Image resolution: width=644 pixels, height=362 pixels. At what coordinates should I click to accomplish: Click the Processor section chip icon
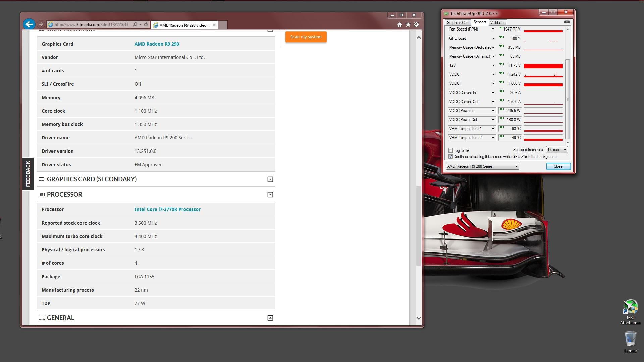[x=42, y=195]
